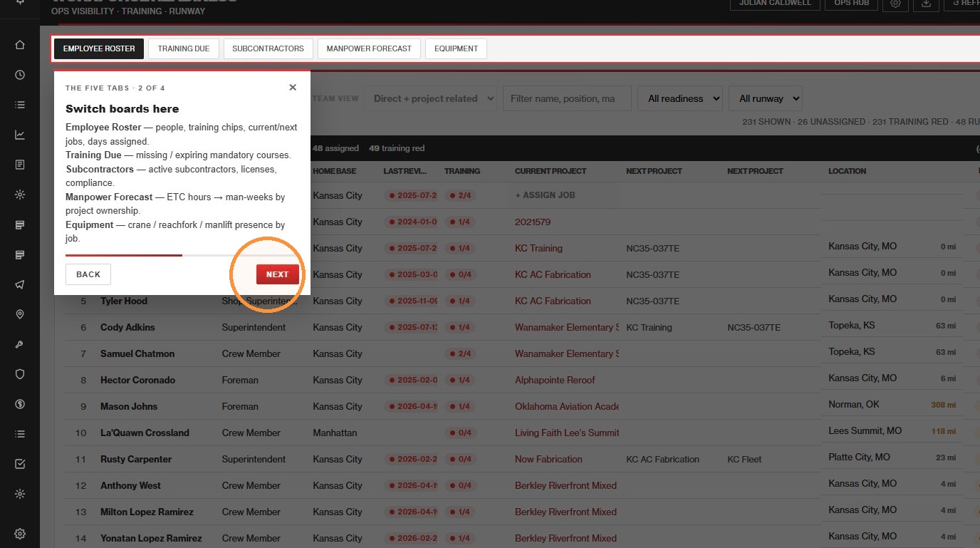Close the Five Tabs tour popup
The image size is (980, 548).
click(293, 87)
